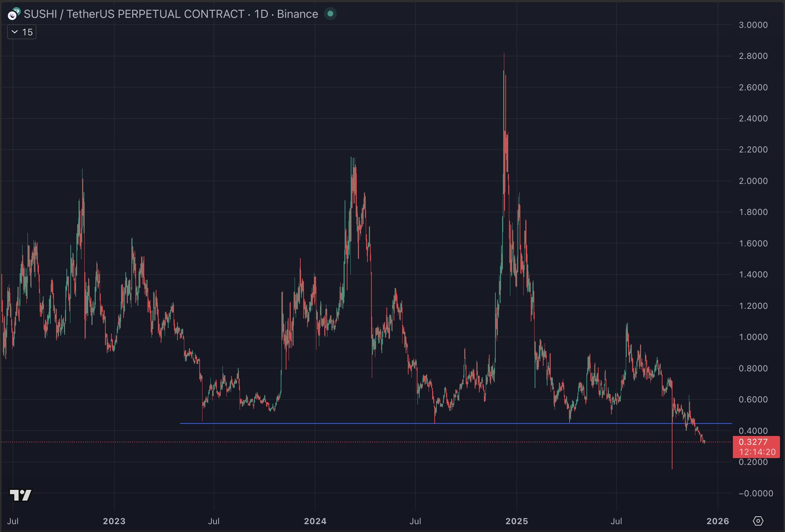Open chart settings hexagon gear icon

pyautogui.click(x=758, y=521)
